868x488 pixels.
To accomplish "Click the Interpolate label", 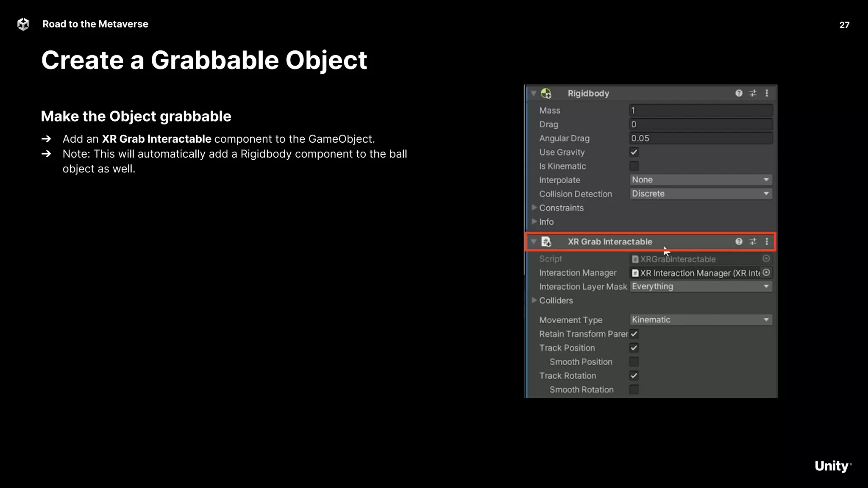I will 559,180.
